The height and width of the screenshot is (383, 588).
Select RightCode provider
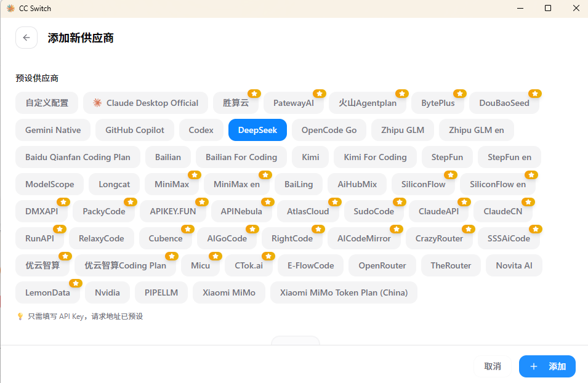(x=292, y=238)
